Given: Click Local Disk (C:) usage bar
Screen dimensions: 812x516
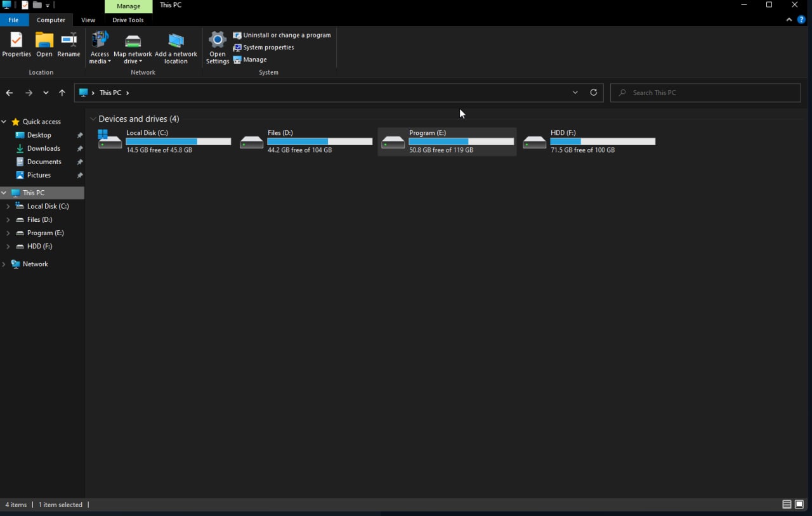Looking at the screenshot, I should (x=178, y=141).
